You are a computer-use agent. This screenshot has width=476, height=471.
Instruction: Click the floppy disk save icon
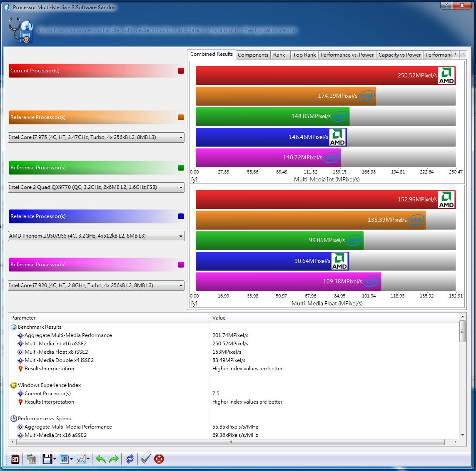(x=47, y=459)
